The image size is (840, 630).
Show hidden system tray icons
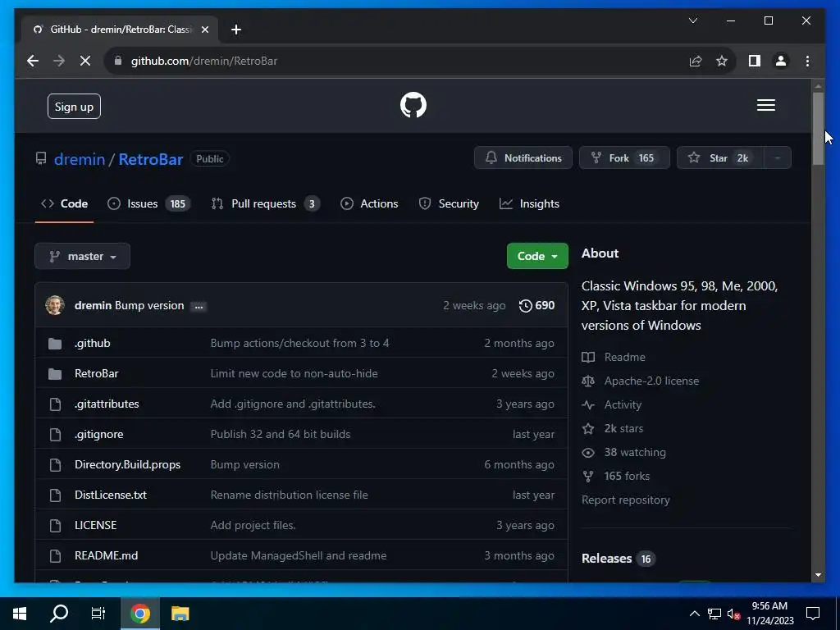tap(694, 614)
